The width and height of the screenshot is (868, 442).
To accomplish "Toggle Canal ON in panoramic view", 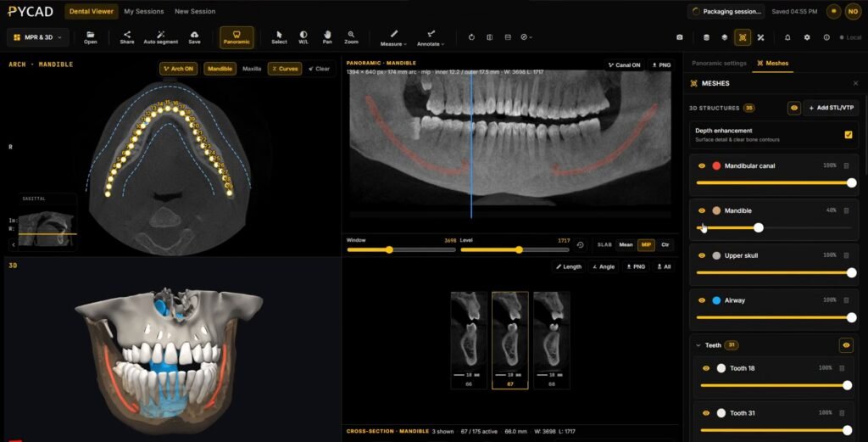I will click(x=624, y=64).
